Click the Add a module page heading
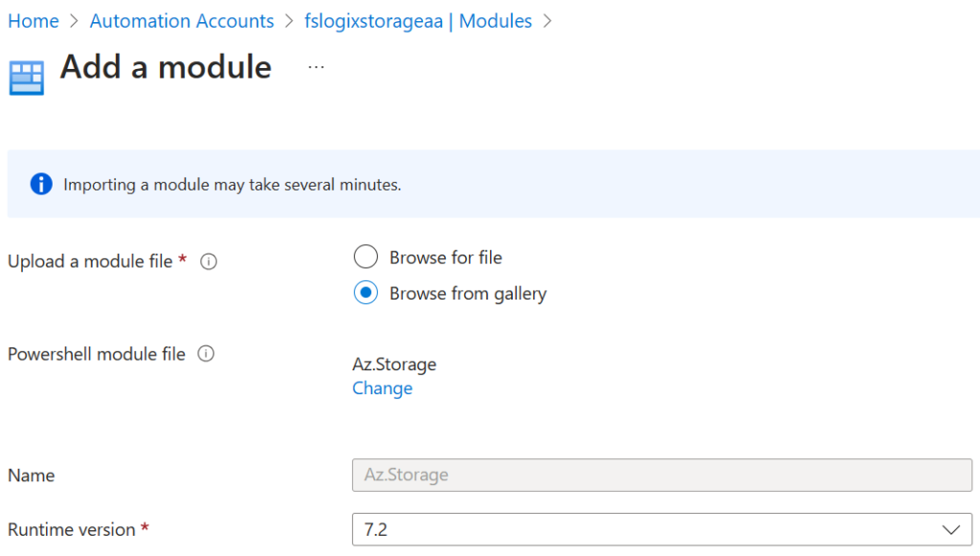 [166, 67]
